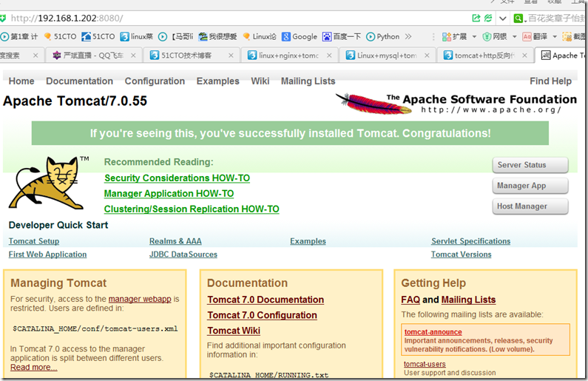Image resolution: width=588 pixels, height=381 pixels.
Task: Open the JDBC DataSources link
Action: pos(183,254)
